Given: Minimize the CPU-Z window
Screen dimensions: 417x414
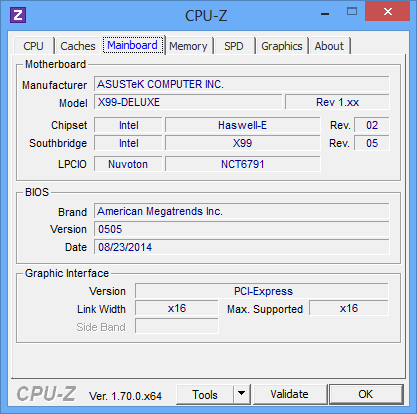Looking at the screenshot, I should click(x=325, y=14).
